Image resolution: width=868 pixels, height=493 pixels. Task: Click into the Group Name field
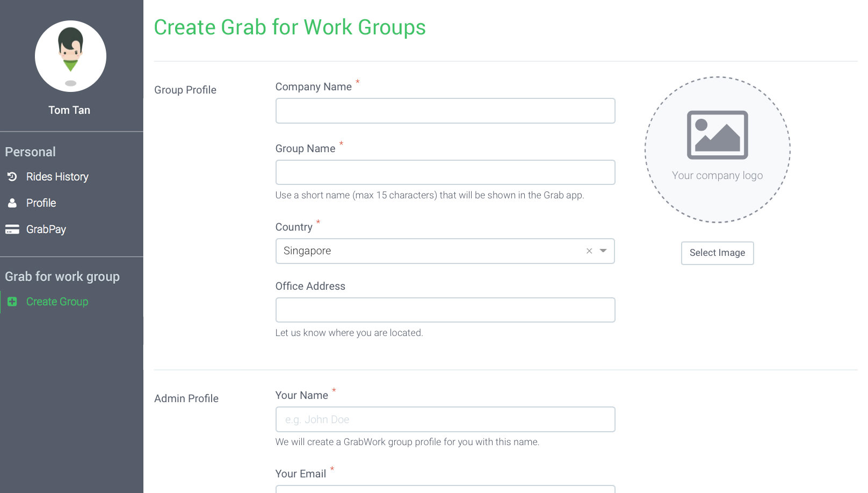(x=445, y=173)
